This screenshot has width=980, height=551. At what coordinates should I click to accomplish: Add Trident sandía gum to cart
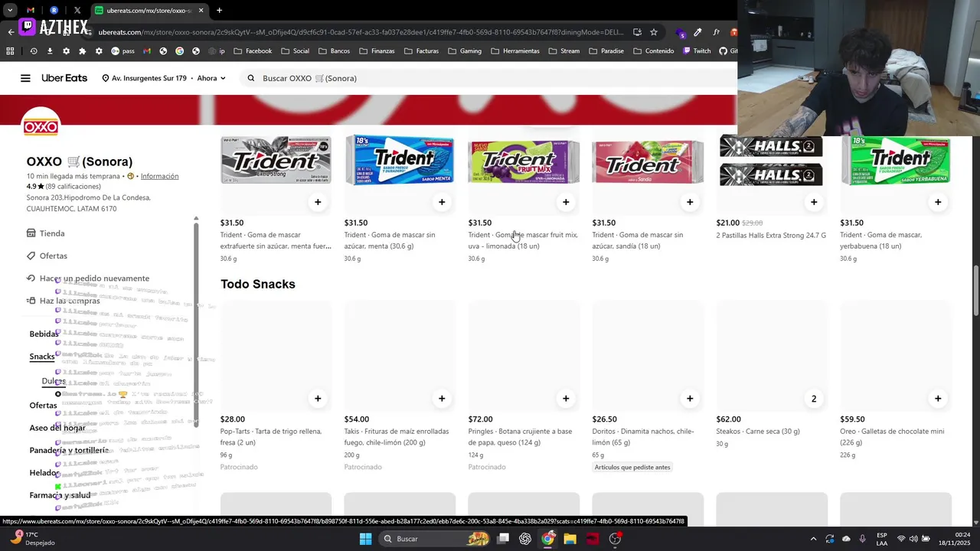pos(690,202)
